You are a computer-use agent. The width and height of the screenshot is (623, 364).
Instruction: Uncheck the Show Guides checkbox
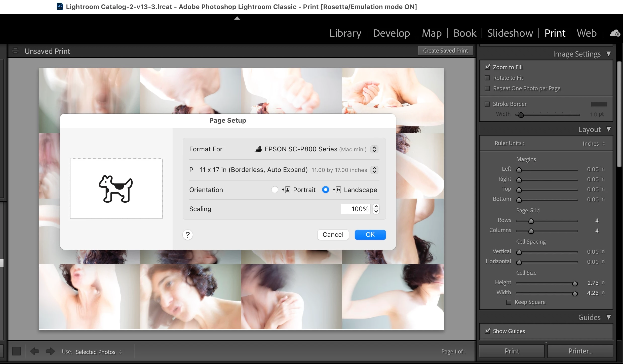487,331
